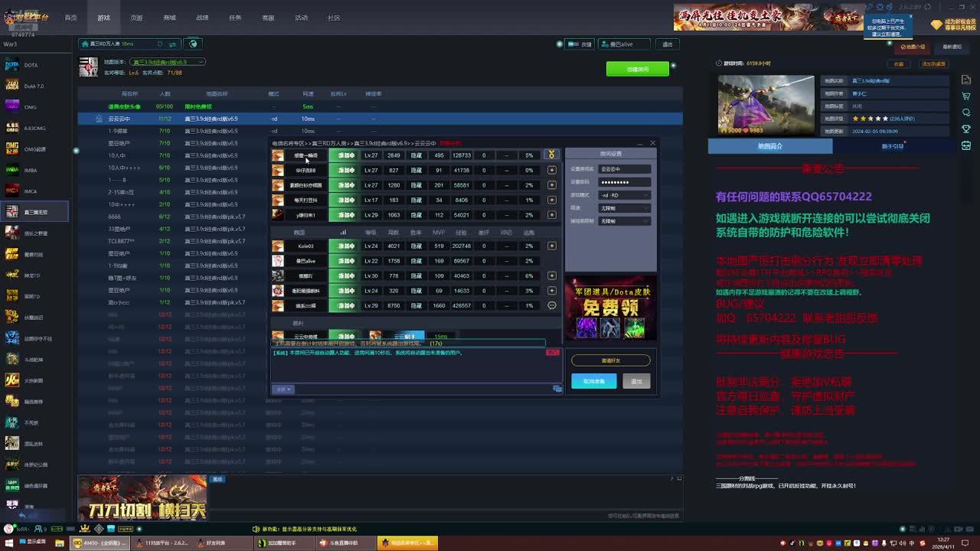The width and height of the screenshot is (980, 551).
Task: Expand the speed limit dropdown in room settings
Action: click(x=624, y=208)
